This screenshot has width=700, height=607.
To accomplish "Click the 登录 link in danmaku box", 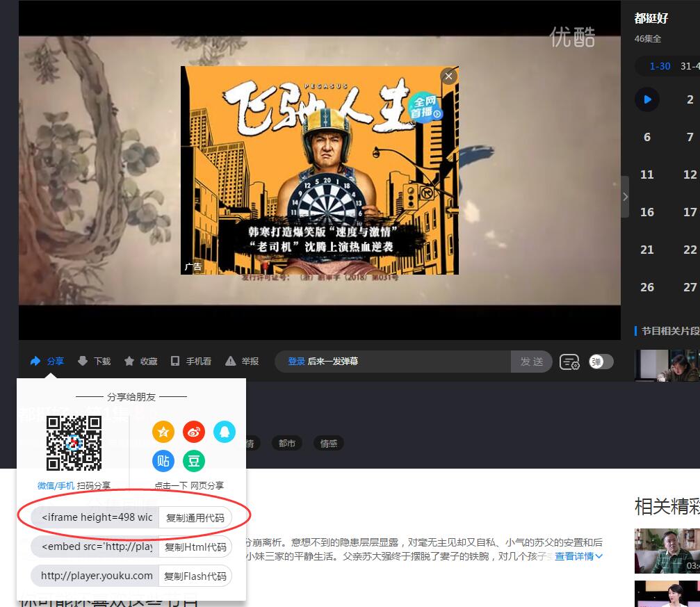I will (x=297, y=362).
